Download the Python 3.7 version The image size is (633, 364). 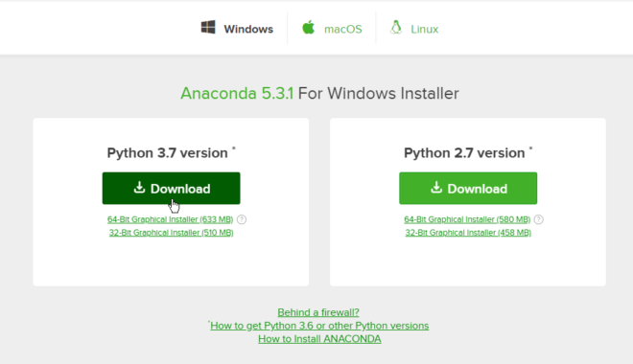click(171, 189)
